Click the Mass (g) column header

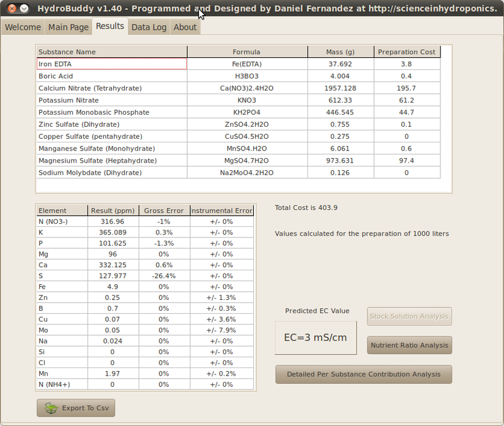(341, 52)
